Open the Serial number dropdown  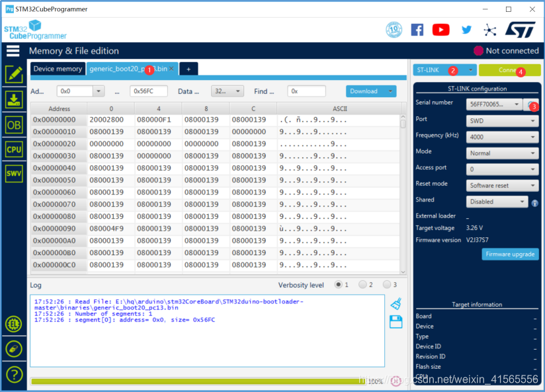494,104
